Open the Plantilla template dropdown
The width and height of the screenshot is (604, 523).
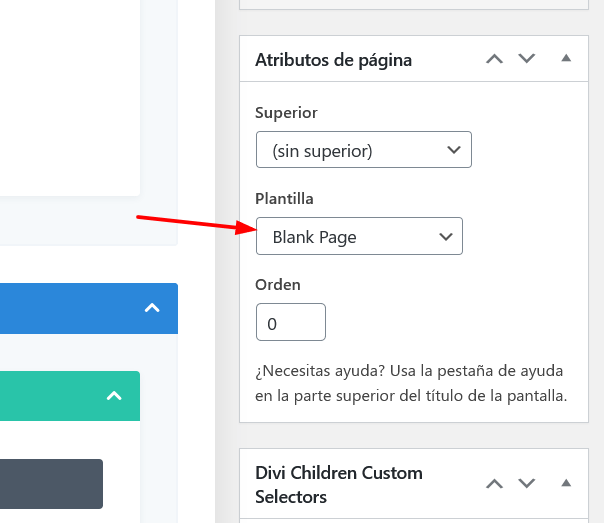click(359, 236)
